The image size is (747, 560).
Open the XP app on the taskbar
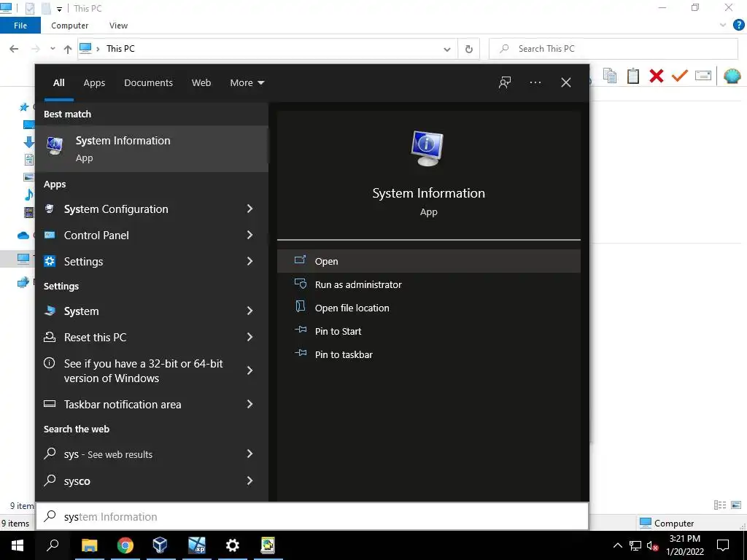tap(197, 545)
